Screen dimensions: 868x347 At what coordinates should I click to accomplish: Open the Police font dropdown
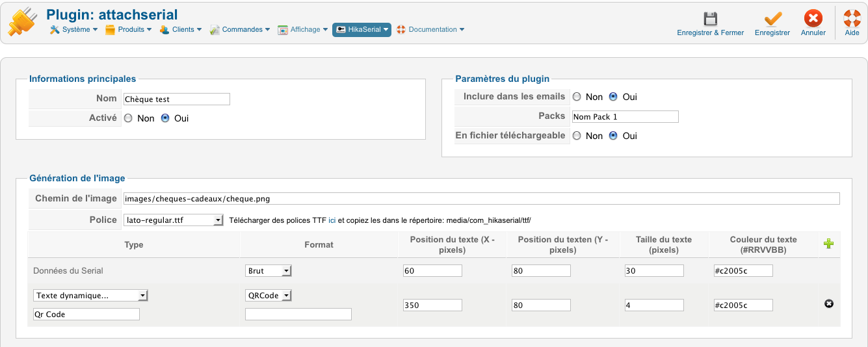[x=173, y=220]
